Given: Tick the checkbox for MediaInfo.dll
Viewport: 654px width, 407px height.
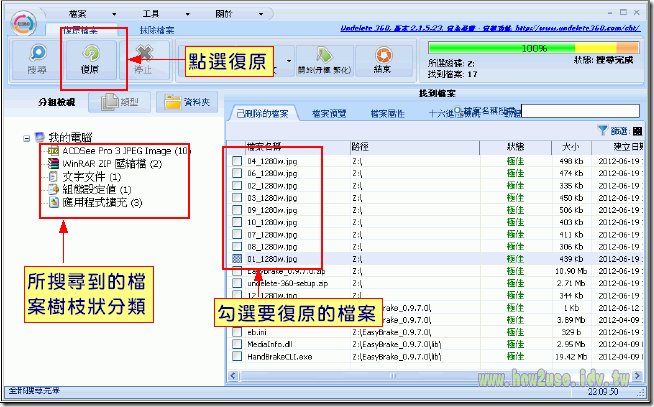Looking at the screenshot, I should [x=237, y=344].
